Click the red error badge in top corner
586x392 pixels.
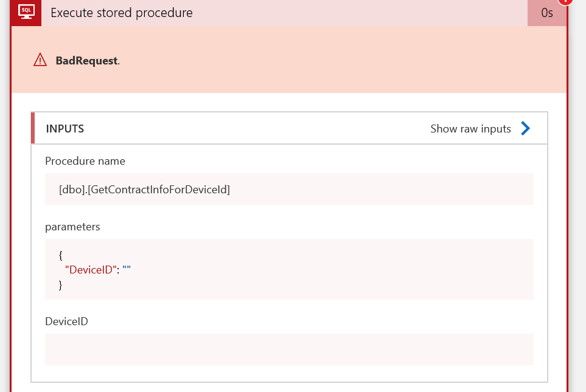click(565, 2)
